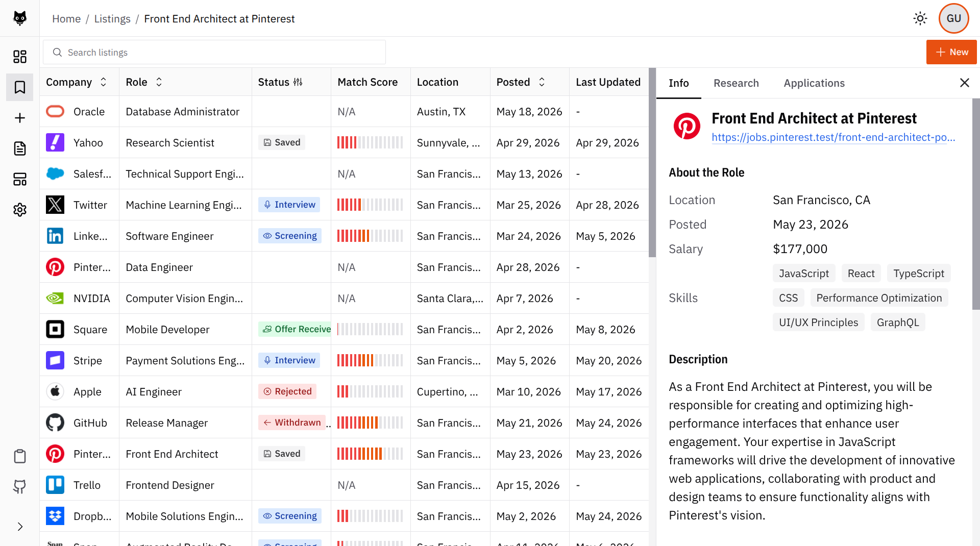The height and width of the screenshot is (546, 980).
Task: Go to Listings breadcrumb
Action: 112,19
